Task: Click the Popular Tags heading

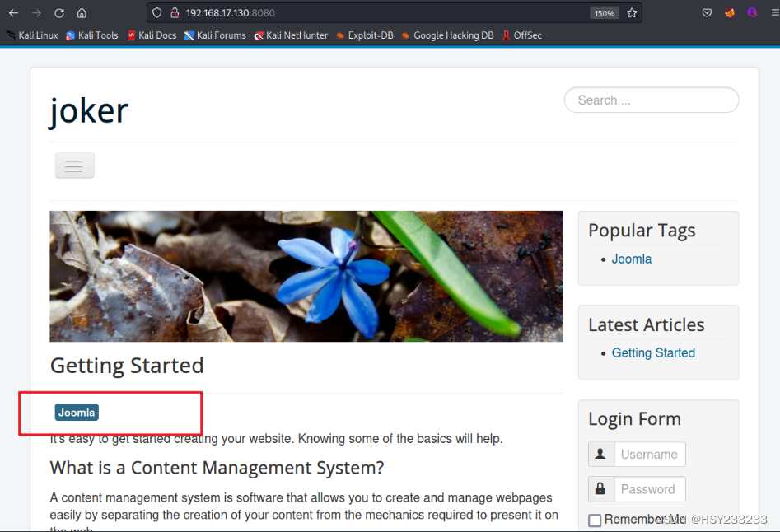Action: 642,231
